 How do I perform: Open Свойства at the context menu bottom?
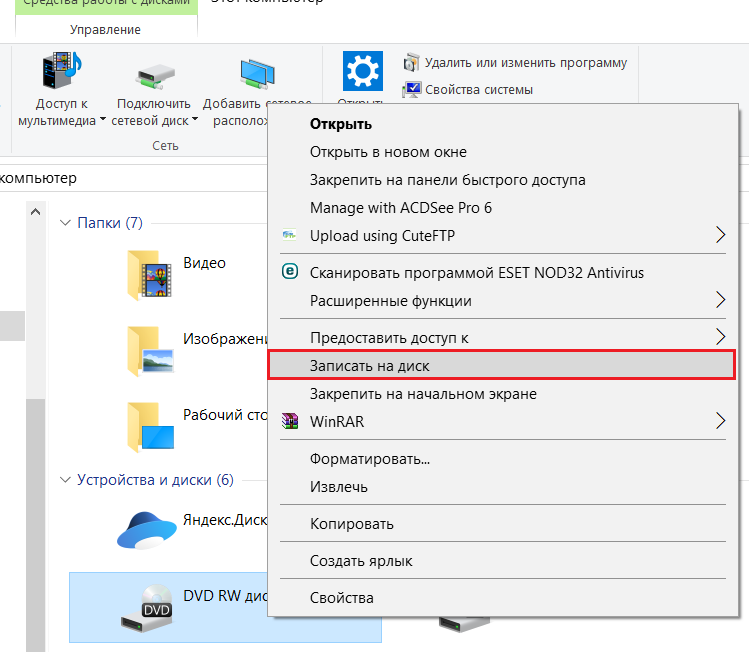tap(503, 598)
